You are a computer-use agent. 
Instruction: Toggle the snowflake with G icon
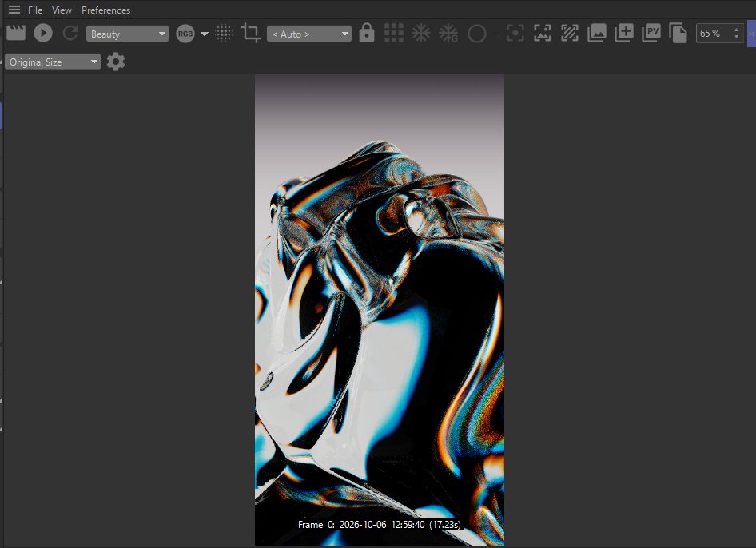(448, 34)
